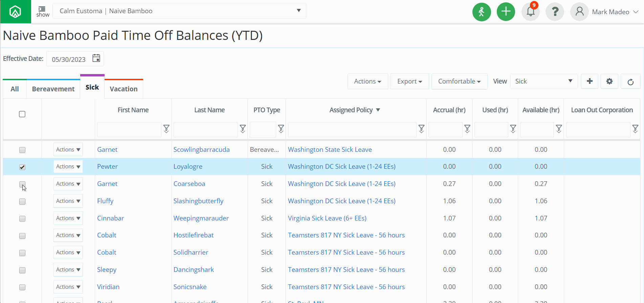Open grid settings gear icon
Image resolution: width=644 pixels, height=303 pixels.
coord(609,81)
